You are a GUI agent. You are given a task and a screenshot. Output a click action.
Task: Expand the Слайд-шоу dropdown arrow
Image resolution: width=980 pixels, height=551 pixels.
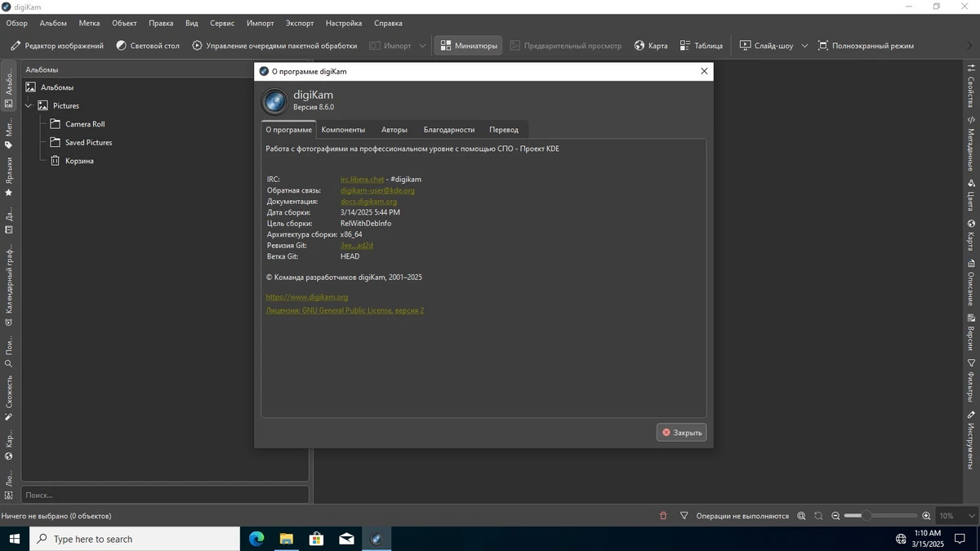(x=804, y=46)
